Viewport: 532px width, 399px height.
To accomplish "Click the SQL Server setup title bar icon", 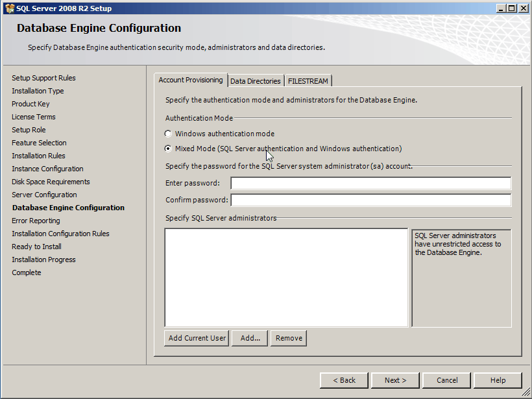I will pos(10,8).
